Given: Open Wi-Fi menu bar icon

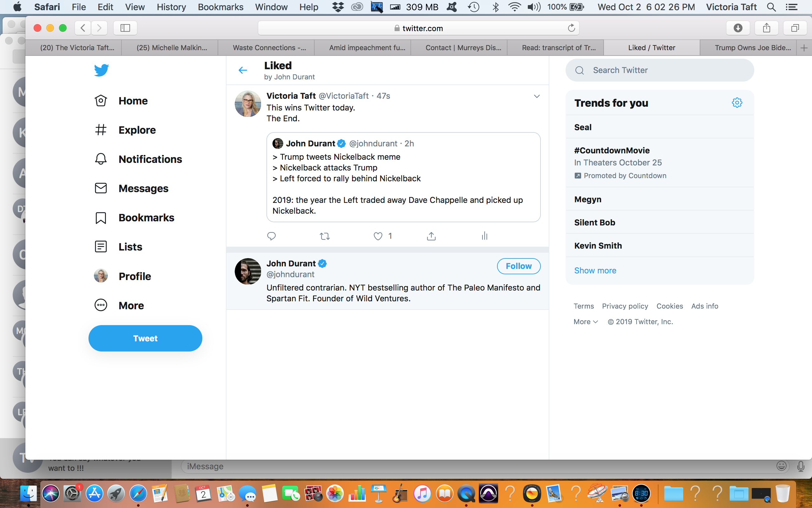Looking at the screenshot, I should pos(514,7).
